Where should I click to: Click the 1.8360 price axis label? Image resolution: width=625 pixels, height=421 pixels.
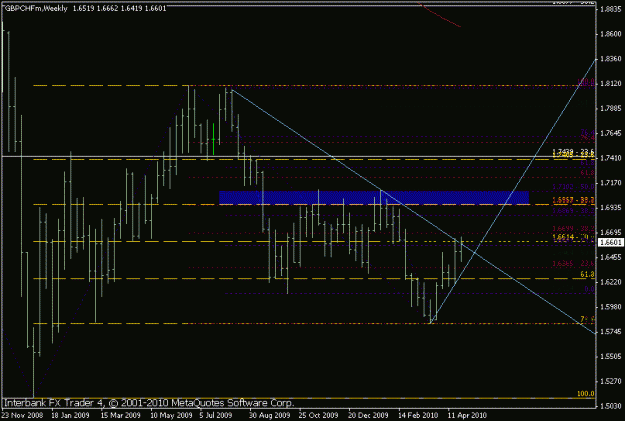pos(611,59)
